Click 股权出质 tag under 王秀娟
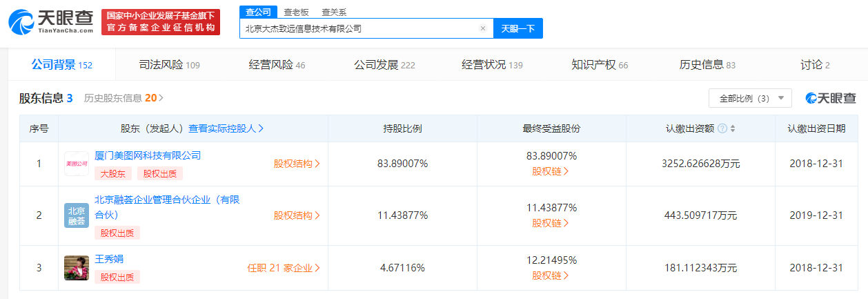 (x=117, y=277)
